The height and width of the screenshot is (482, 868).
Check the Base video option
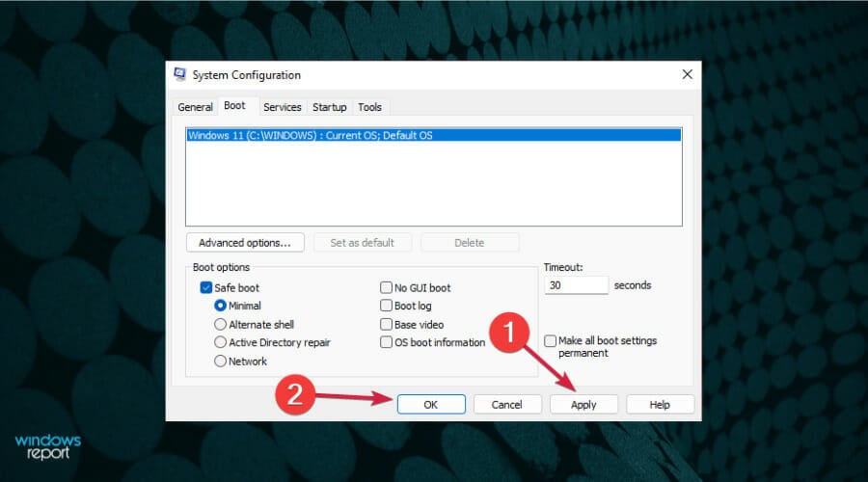[x=387, y=324]
